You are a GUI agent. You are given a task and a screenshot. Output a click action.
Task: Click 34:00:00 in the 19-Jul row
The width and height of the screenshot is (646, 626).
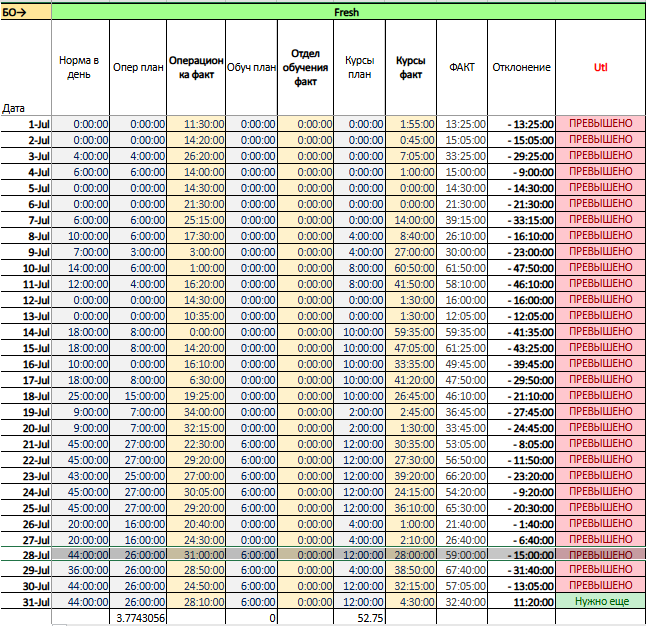(196, 412)
